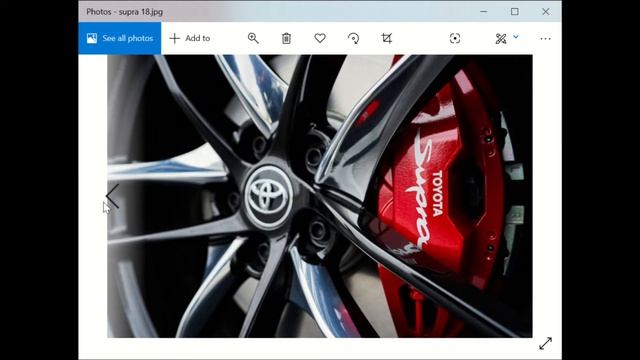Viewport: 640px width, 360px height.
Task: Zoom the photo with magnifier icon
Action: tap(253, 38)
